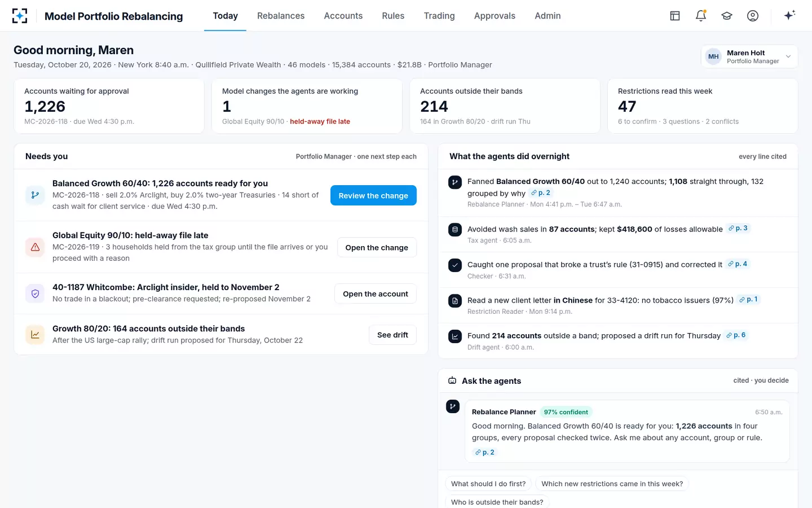Open the Accounts outside their bands card
Image resolution: width=812 pixels, height=508 pixels.
pos(505,106)
